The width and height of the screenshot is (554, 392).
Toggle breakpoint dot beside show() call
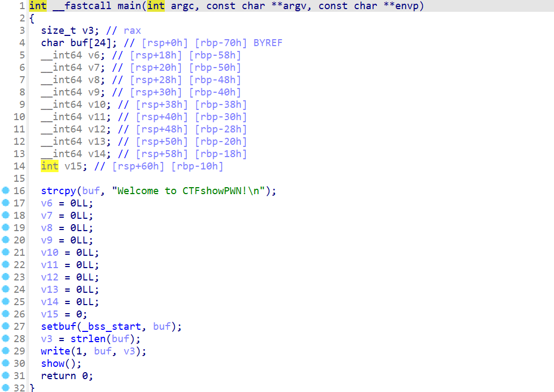(5, 364)
